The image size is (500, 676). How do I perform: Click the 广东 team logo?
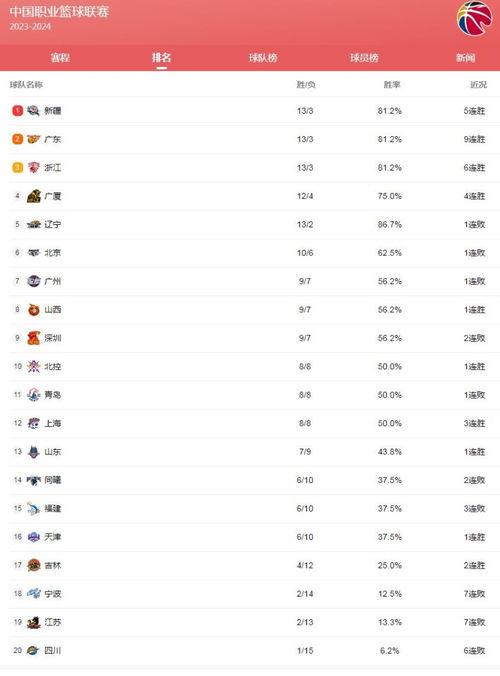click(x=33, y=139)
